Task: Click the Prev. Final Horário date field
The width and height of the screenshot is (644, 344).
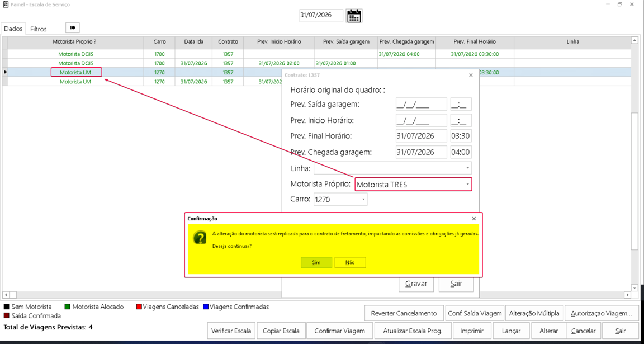Action: tap(422, 136)
